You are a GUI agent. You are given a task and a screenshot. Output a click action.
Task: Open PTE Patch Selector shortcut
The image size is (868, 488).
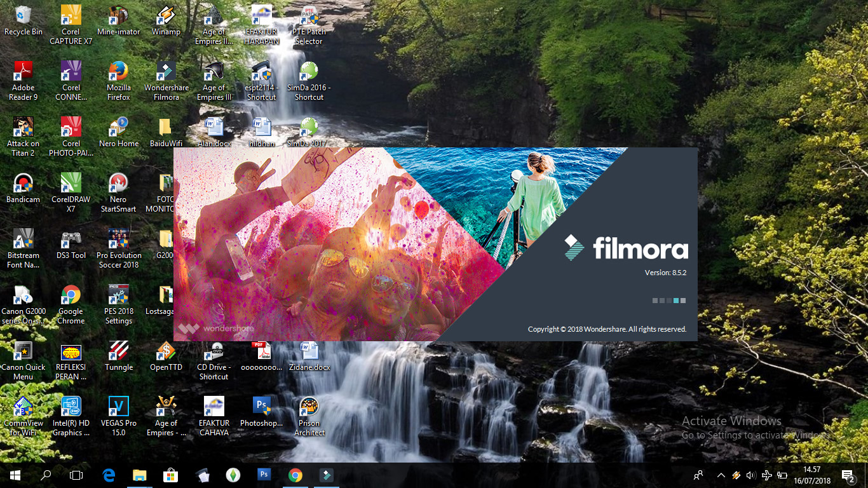click(309, 25)
